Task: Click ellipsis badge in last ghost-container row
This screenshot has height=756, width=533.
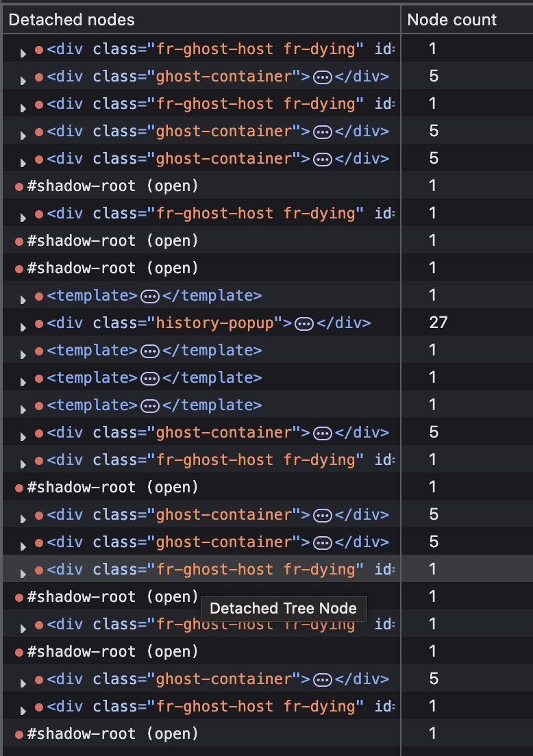Action: (x=322, y=679)
